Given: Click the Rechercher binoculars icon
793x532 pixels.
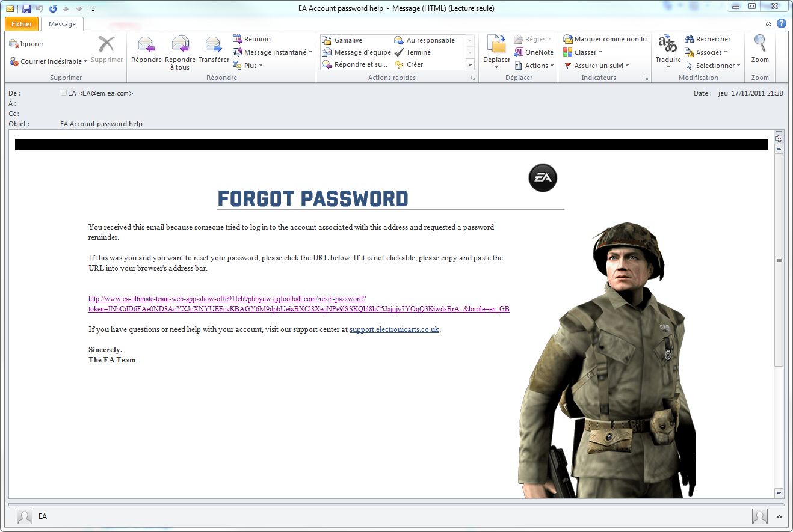Looking at the screenshot, I should 690,39.
